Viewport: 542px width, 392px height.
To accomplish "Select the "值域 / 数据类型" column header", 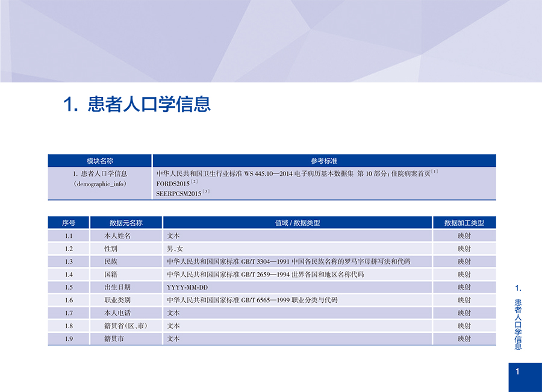I will (297, 223).
